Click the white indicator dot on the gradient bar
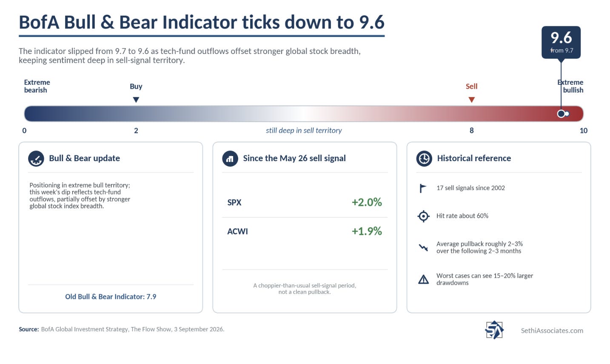This screenshot has height=364, width=610. coord(562,114)
